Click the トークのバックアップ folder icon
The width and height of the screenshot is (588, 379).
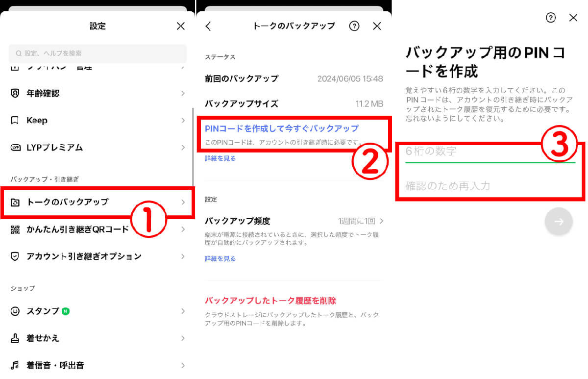15,202
